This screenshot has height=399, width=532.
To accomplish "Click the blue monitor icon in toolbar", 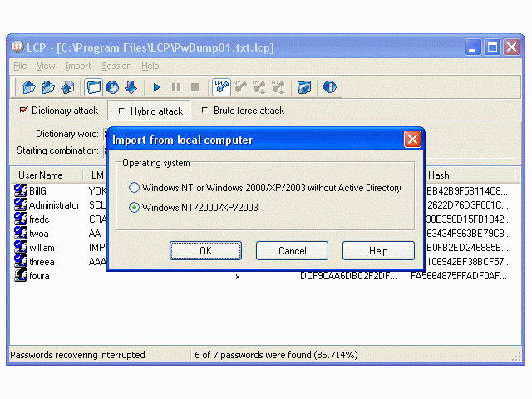I will (304, 87).
